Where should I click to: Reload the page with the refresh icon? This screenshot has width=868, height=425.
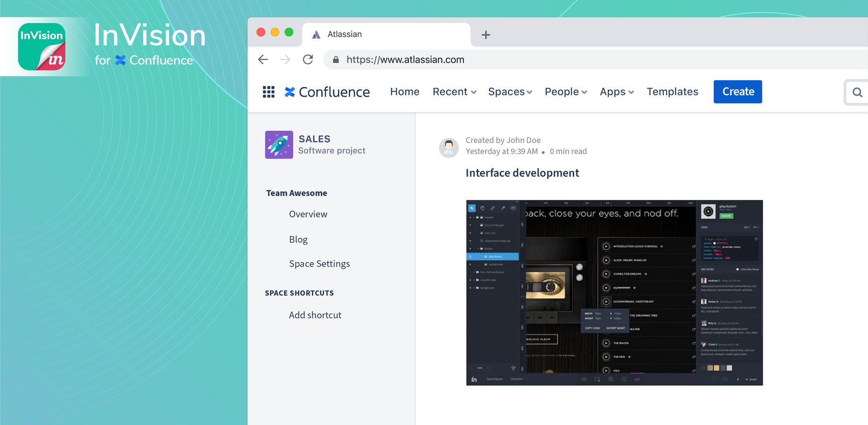[x=308, y=59]
